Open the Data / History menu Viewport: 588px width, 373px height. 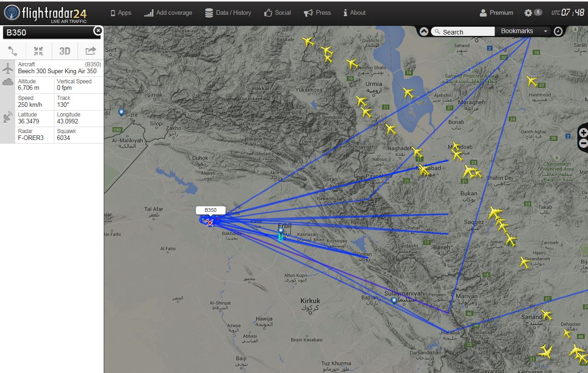(x=228, y=13)
